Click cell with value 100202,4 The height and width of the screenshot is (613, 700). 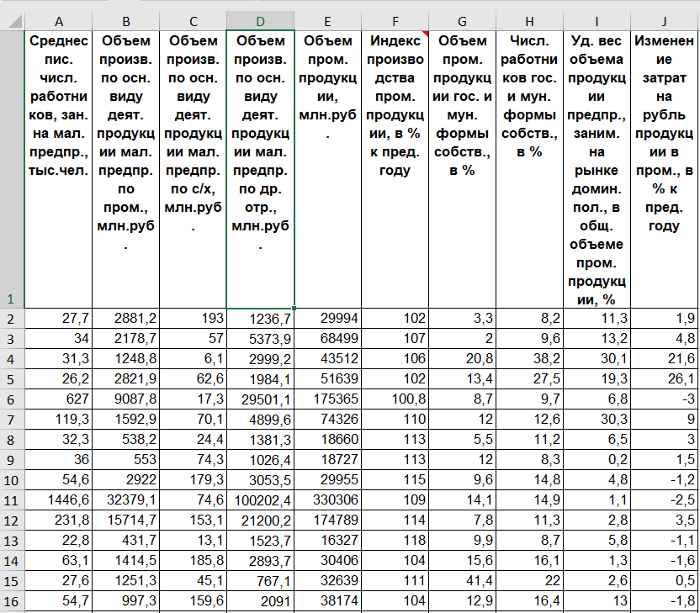coord(260,499)
